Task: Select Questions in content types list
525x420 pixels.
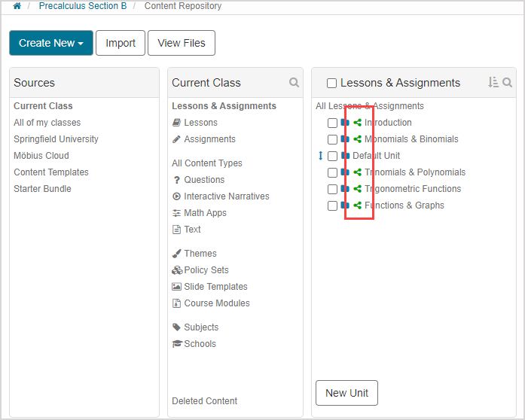Action: pos(203,180)
